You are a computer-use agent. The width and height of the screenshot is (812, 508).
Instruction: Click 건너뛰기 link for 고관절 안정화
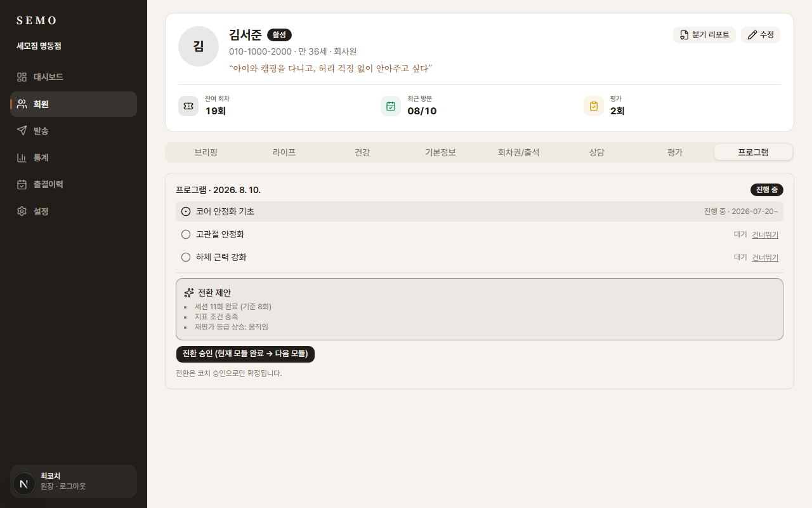[x=765, y=234]
